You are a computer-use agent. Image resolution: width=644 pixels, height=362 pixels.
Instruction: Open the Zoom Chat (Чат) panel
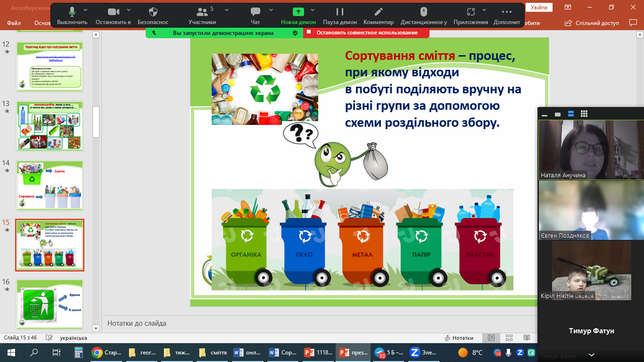click(x=256, y=12)
